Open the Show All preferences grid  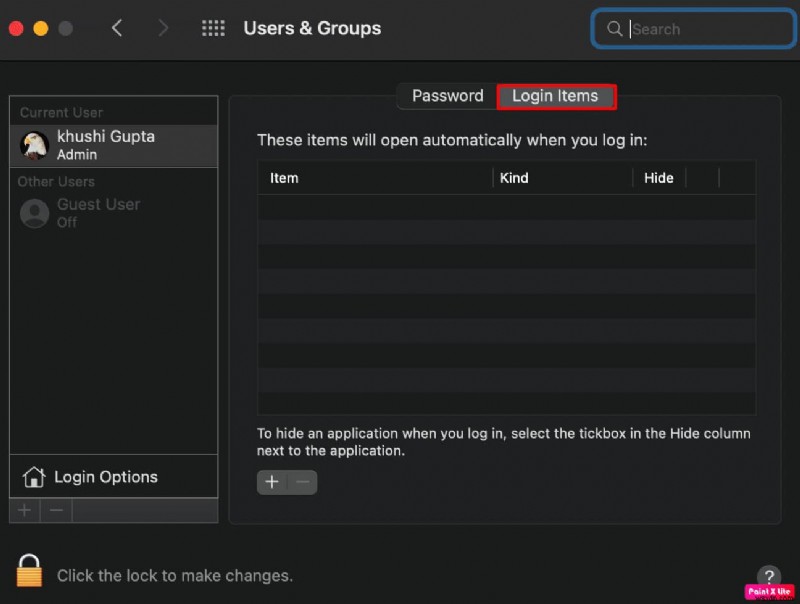(x=213, y=28)
